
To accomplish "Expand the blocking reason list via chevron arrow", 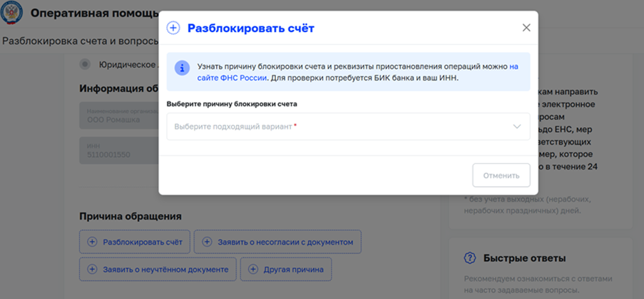I will [517, 126].
